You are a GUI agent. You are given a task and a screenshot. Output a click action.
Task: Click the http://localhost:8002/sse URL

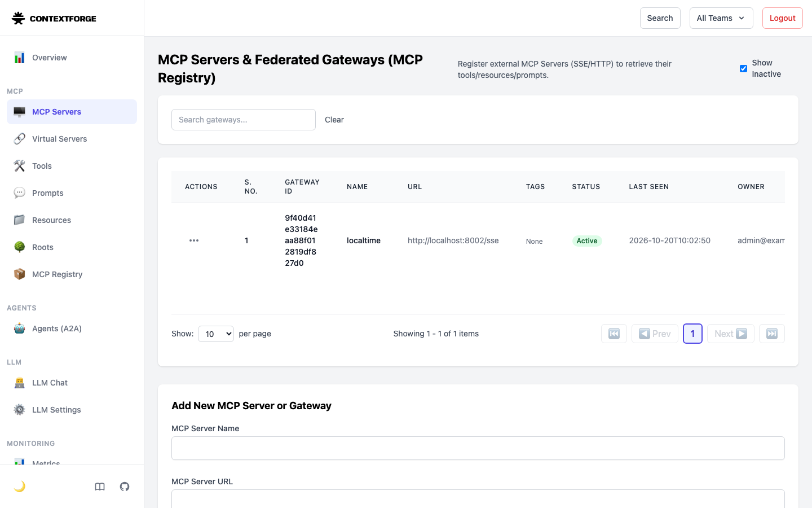point(453,240)
